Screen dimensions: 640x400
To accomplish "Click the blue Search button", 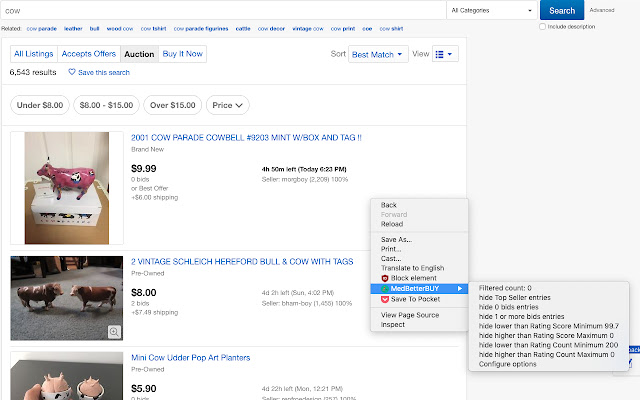I will pyautogui.click(x=562, y=10).
